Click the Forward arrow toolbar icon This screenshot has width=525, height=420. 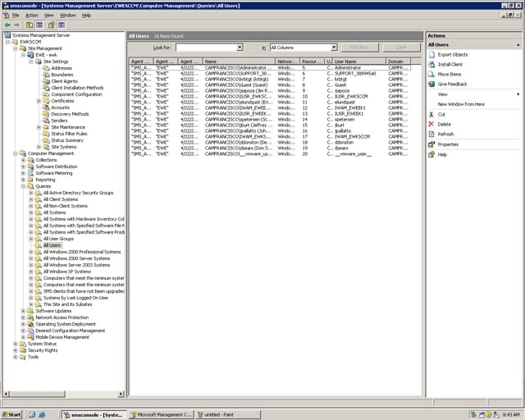tap(16, 25)
